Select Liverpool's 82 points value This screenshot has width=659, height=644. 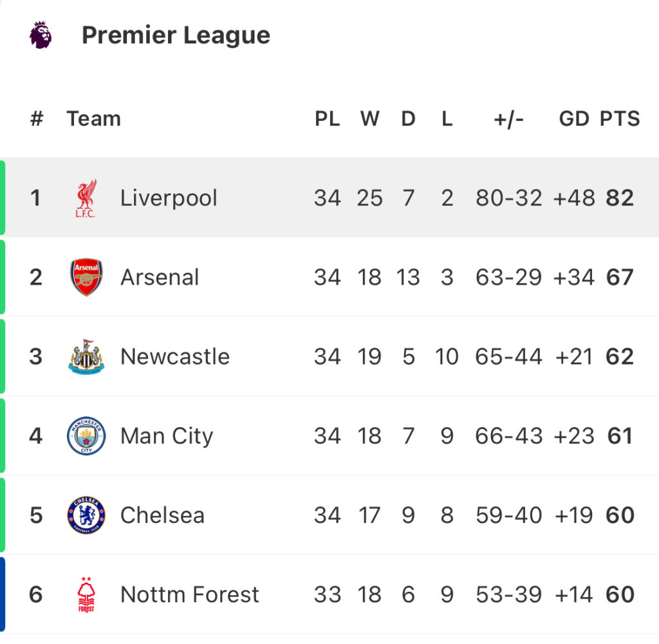click(x=620, y=198)
